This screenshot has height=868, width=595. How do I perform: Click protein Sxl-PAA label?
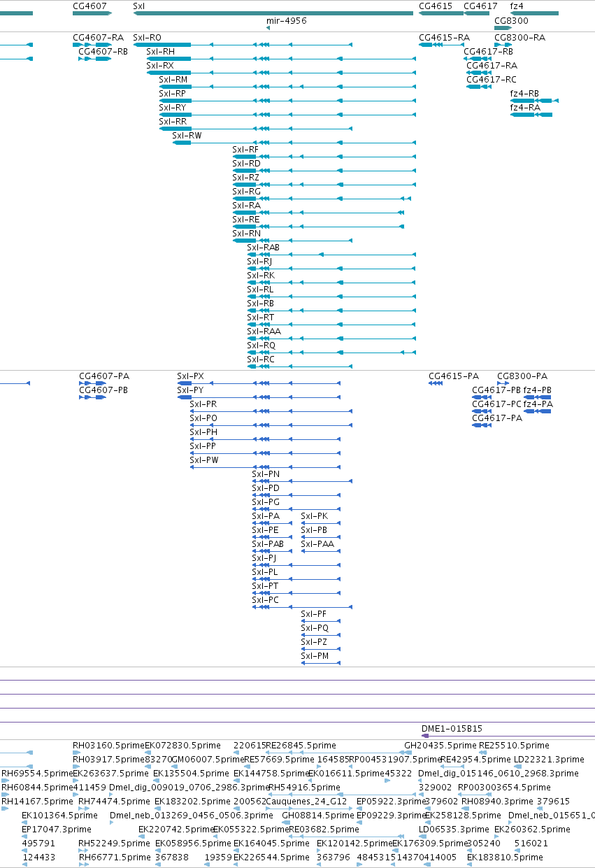pyautogui.click(x=317, y=543)
